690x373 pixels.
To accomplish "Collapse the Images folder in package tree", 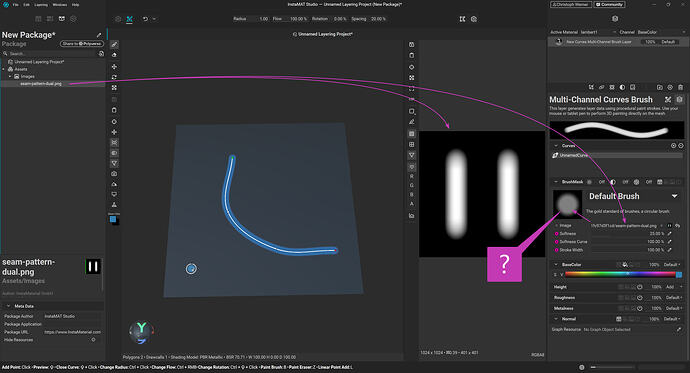I will coord(11,77).
